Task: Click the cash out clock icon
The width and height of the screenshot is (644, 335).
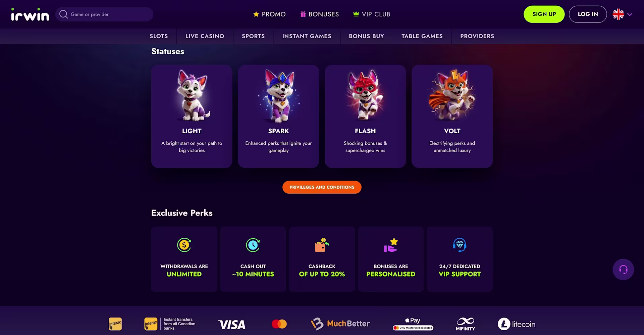Action: pos(253,245)
